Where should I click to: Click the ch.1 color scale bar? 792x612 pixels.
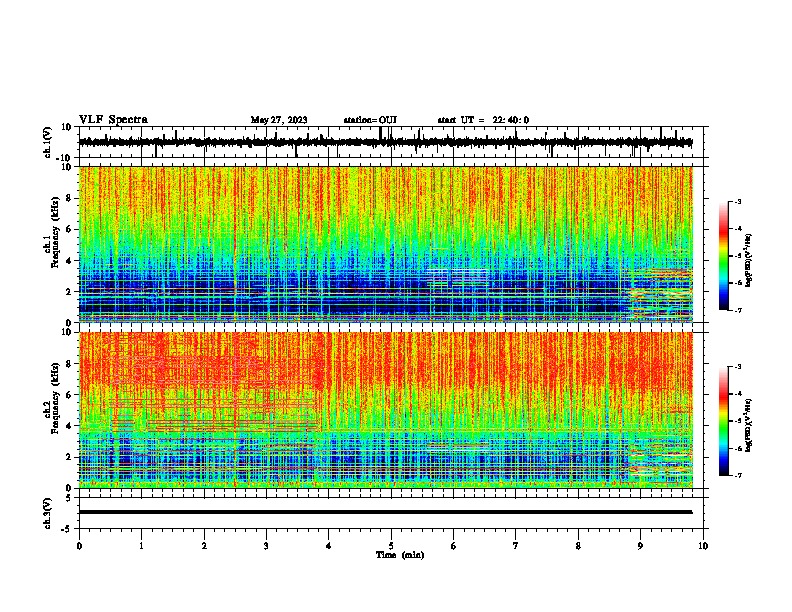point(723,256)
